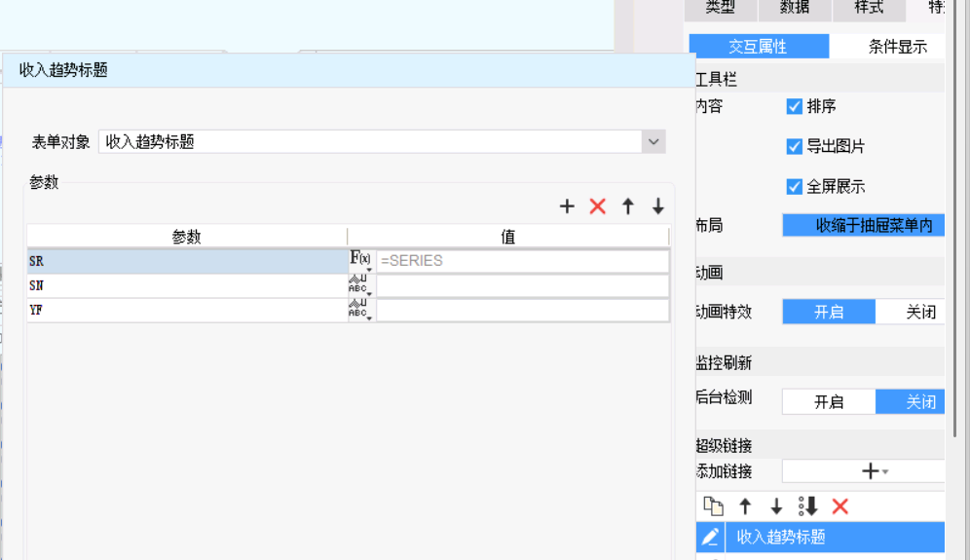970x560 pixels.
Task: Remove the selected hyperlink
Action: point(840,506)
